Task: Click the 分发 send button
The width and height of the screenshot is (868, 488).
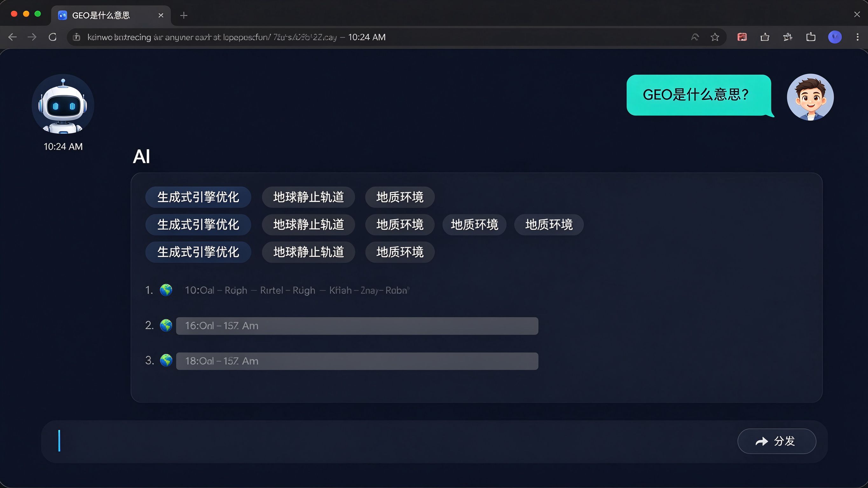Action: [x=777, y=441]
